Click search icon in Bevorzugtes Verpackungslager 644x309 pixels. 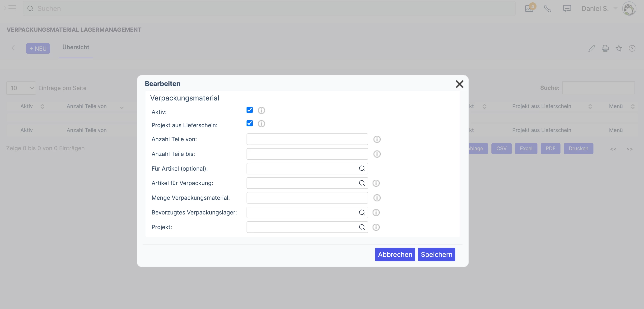tap(362, 212)
